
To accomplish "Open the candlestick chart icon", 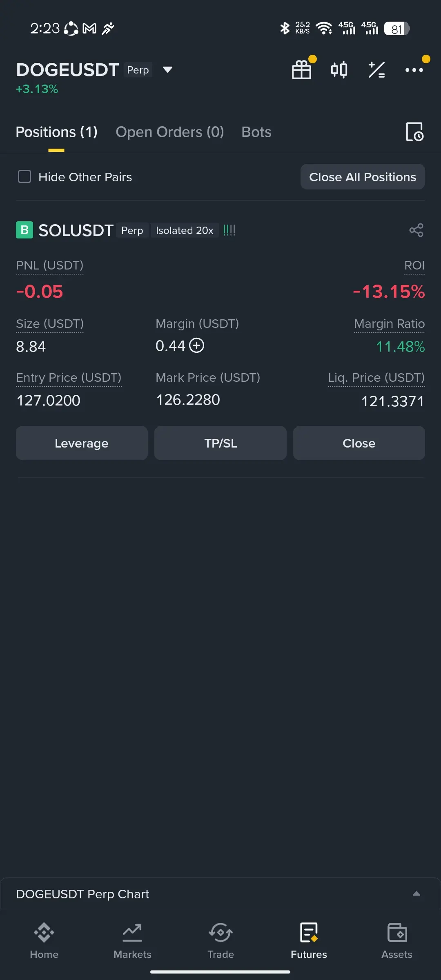I will tap(339, 69).
